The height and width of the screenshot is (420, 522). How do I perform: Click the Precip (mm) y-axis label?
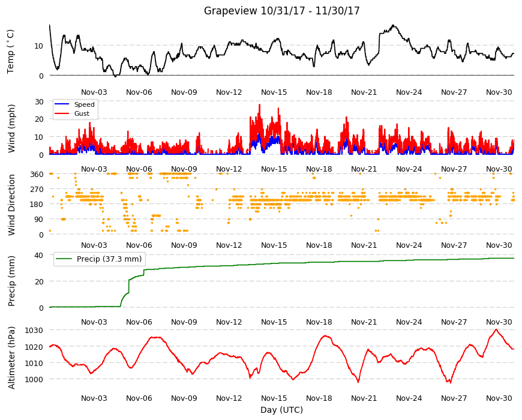[11, 281]
